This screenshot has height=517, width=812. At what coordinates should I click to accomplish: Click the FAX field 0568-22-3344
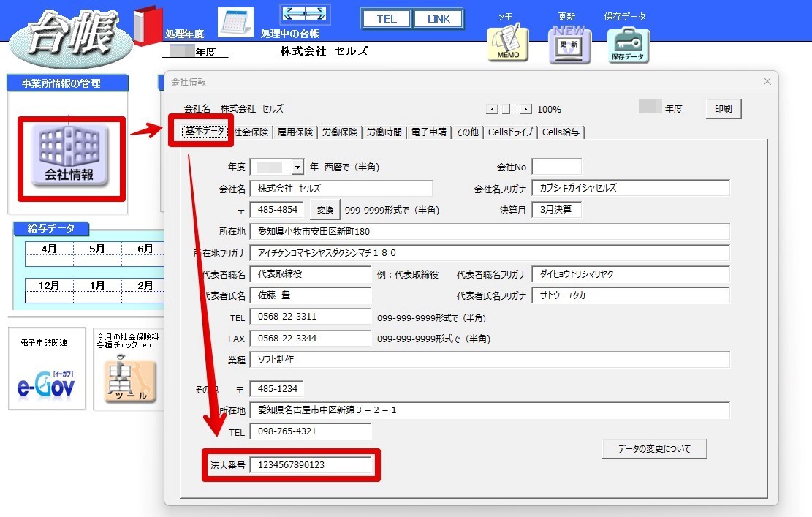[x=310, y=339]
